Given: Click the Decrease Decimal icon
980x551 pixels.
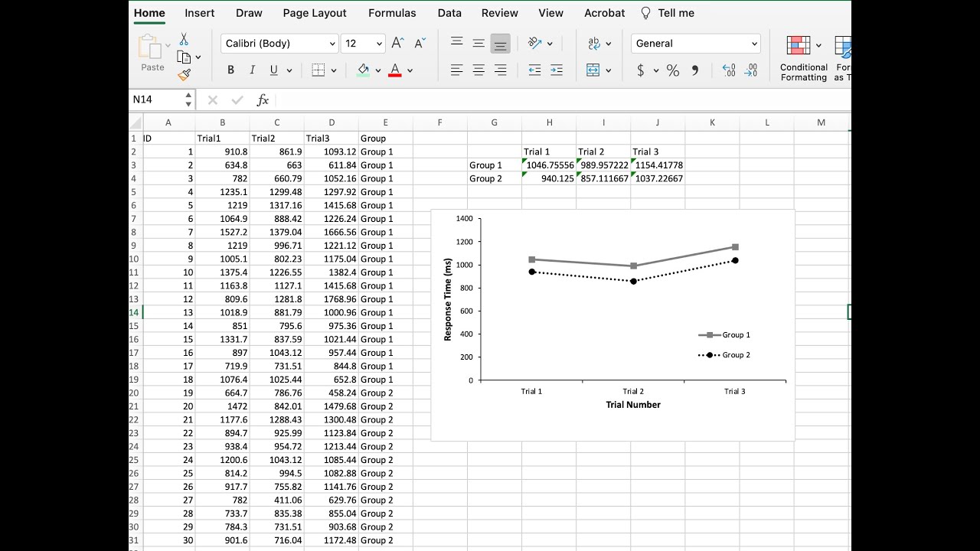Looking at the screenshot, I should tap(752, 70).
